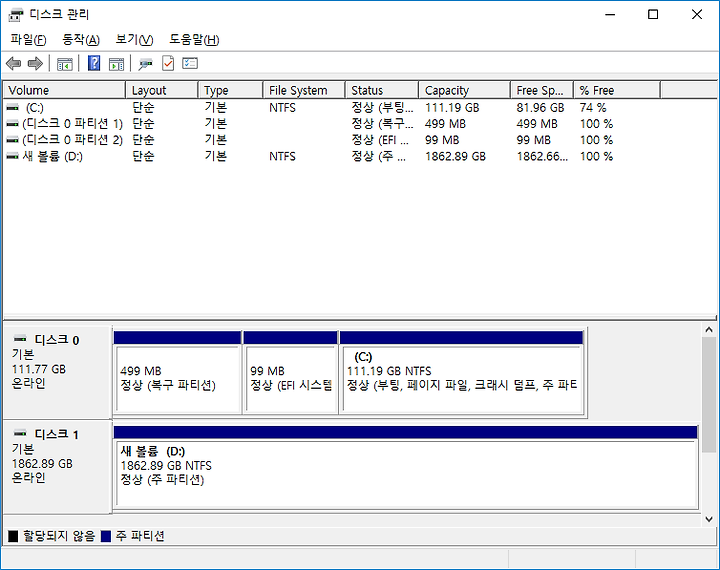Click the 74 % free cell
Viewport: 720px width, 570px height.
click(593, 107)
